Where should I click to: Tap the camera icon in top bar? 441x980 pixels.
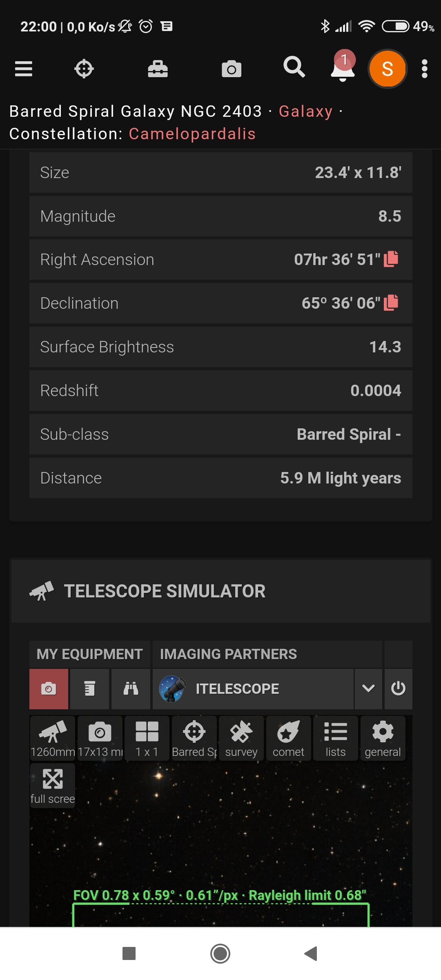click(x=232, y=69)
